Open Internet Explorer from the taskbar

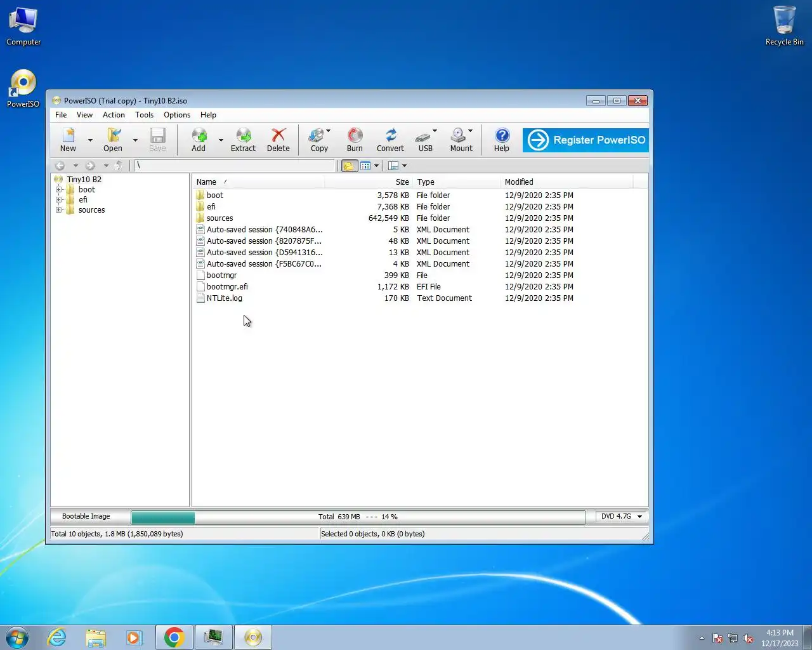coord(57,637)
